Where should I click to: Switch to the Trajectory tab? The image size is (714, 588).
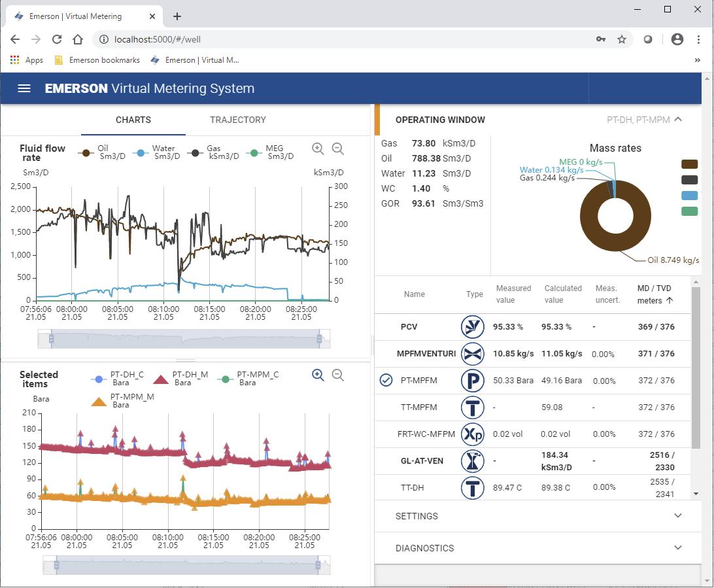point(238,120)
